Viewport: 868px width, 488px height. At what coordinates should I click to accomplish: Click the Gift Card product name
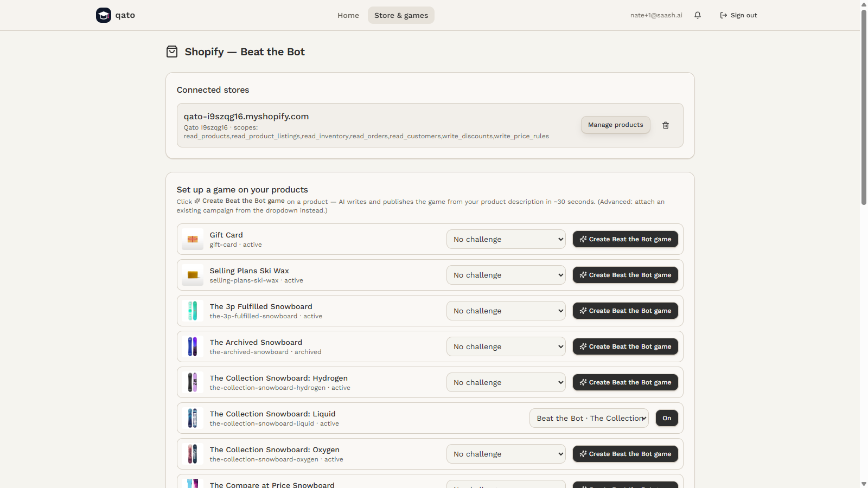coord(226,235)
